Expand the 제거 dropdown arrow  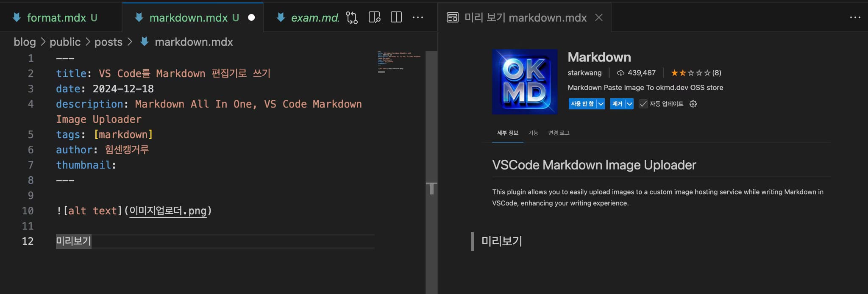[629, 104]
